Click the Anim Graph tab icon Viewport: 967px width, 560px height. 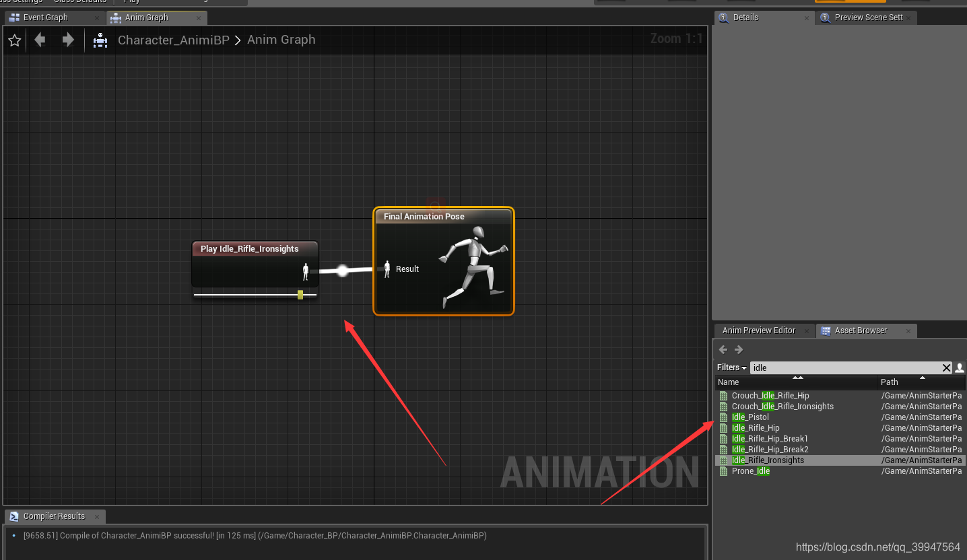tap(116, 17)
